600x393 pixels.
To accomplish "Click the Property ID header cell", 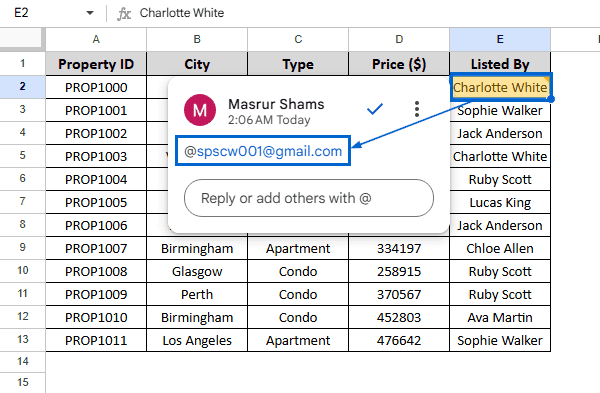I will (96, 64).
